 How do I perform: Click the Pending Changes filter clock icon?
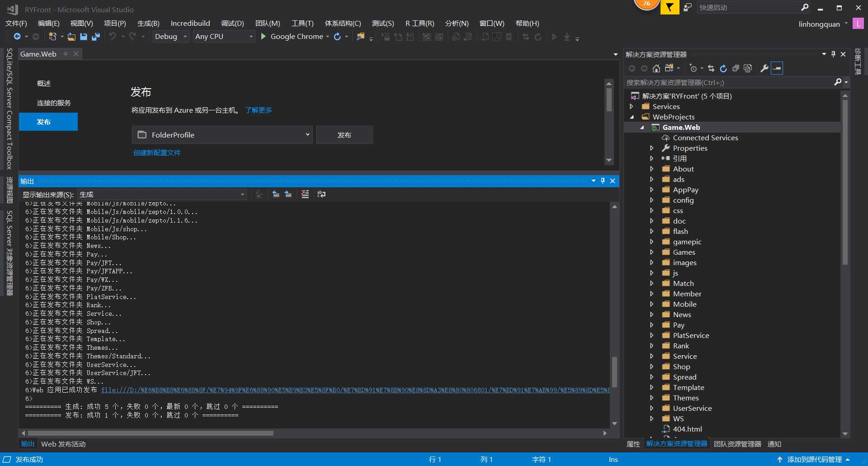click(x=693, y=68)
